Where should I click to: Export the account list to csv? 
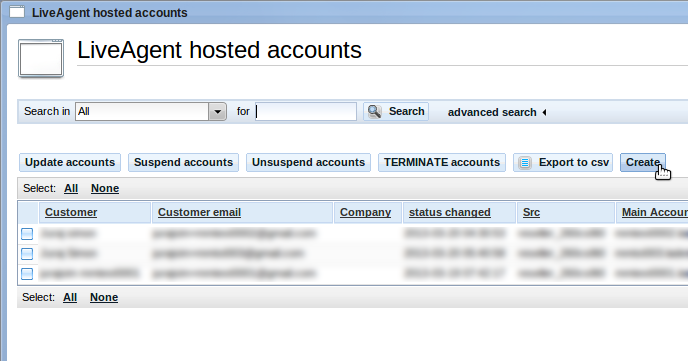[563, 162]
